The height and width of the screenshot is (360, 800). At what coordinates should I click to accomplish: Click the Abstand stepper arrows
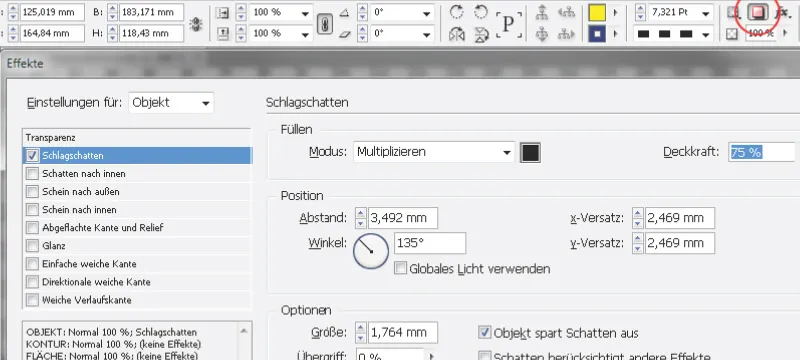coord(361,218)
